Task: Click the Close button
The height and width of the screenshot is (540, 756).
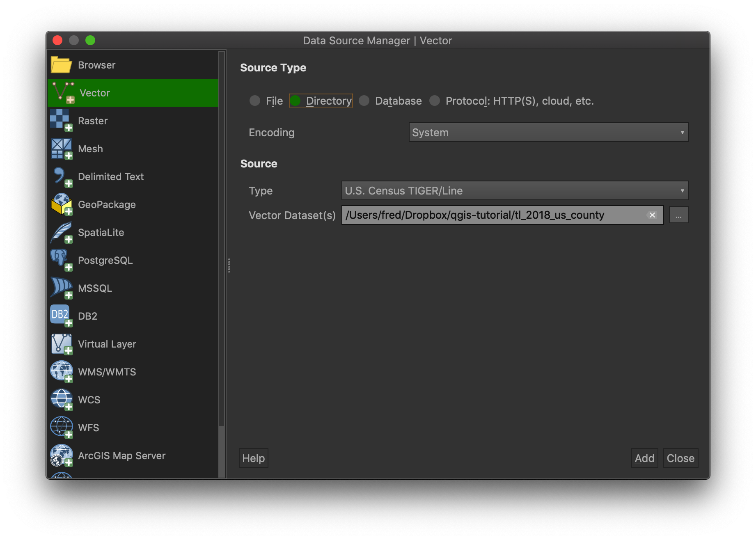Action: pyautogui.click(x=680, y=458)
